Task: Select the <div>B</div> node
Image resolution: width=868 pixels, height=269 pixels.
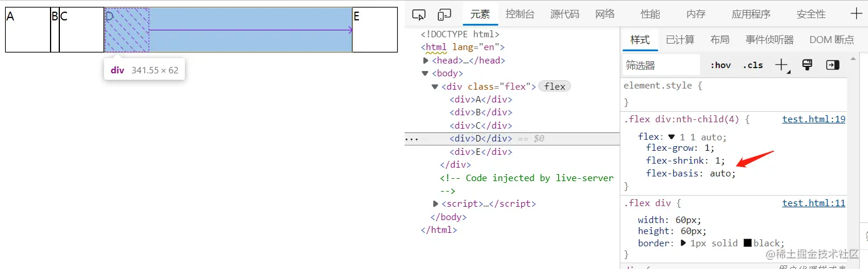Action: [x=481, y=112]
